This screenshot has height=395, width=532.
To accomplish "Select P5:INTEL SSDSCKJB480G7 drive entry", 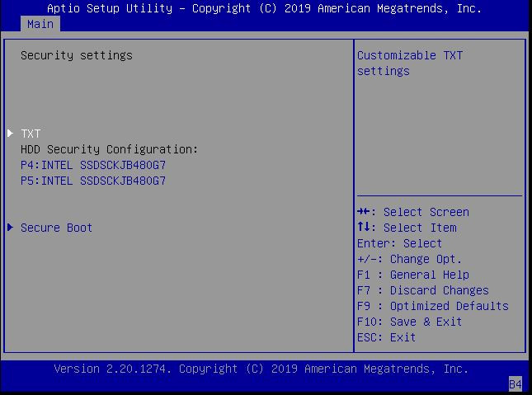I will coord(93,181).
